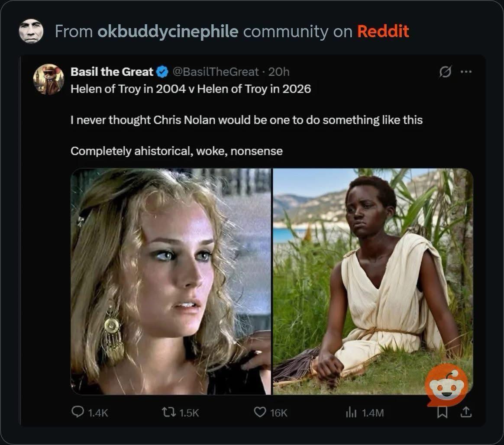
Task: Click the 20h timestamp on the tweet
Action: tap(279, 72)
